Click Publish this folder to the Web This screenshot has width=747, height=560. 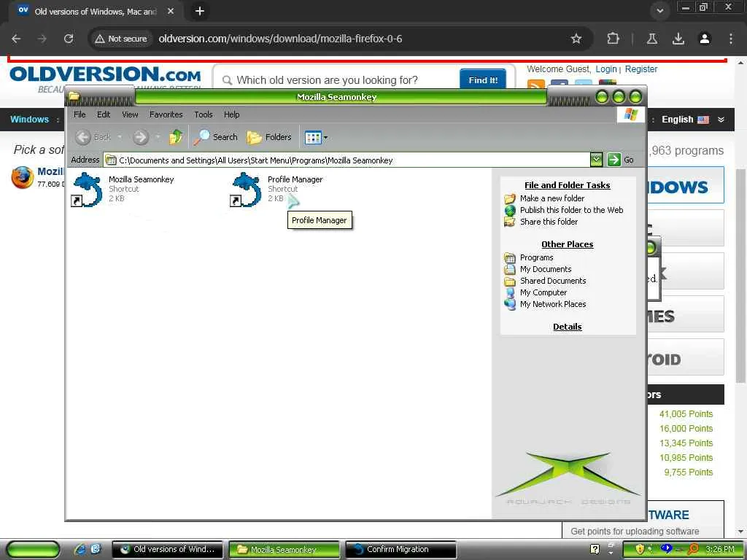click(x=571, y=210)
